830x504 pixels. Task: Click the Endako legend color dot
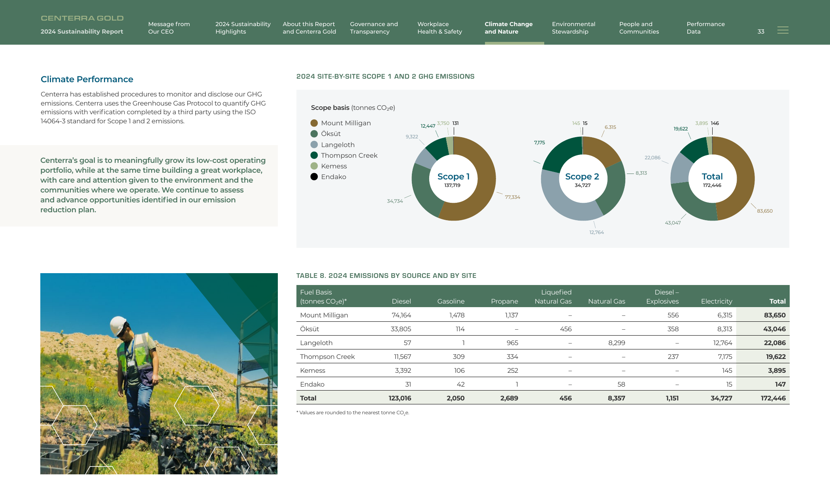[x=314, y=177]
